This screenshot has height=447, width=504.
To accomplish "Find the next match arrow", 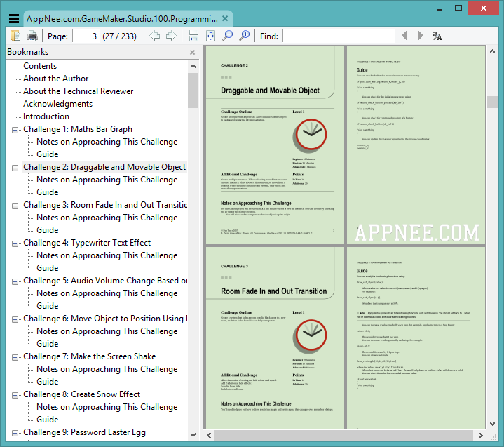I will (x=420, y=36).
